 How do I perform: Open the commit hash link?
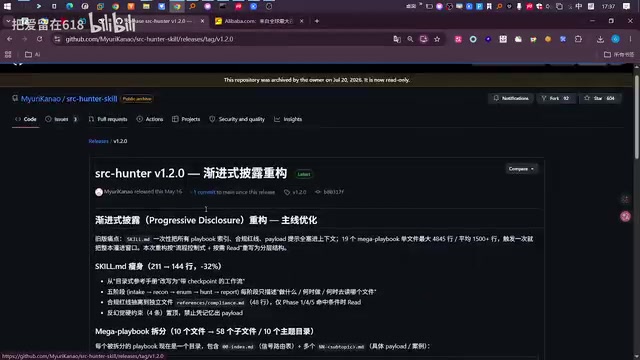coord(329,192)
